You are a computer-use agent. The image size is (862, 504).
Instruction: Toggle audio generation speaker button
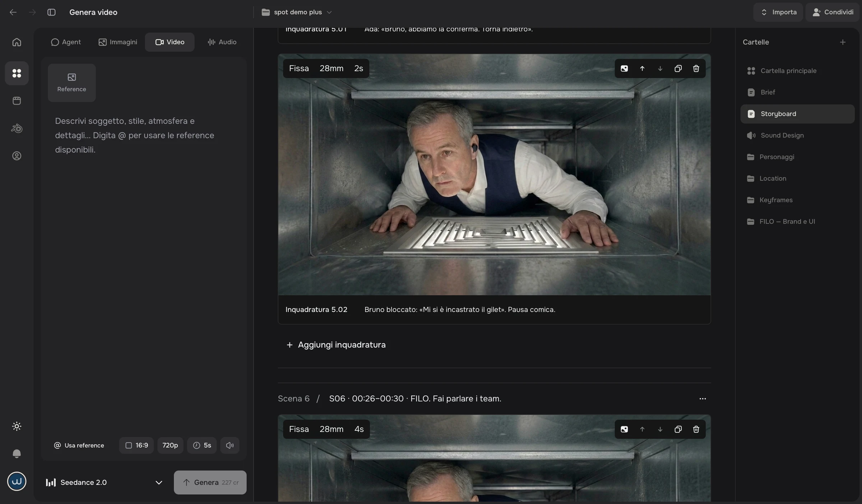tap(230, 445)
